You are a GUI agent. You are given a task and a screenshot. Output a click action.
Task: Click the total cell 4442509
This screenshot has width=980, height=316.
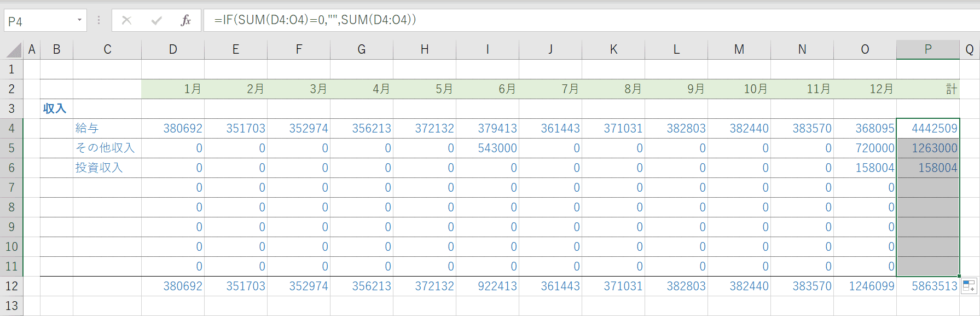[x=928, y=129]
